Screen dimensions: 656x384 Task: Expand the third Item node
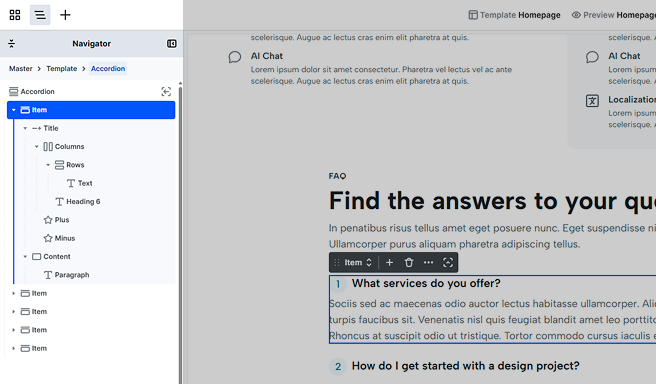(x=14, y=312)
